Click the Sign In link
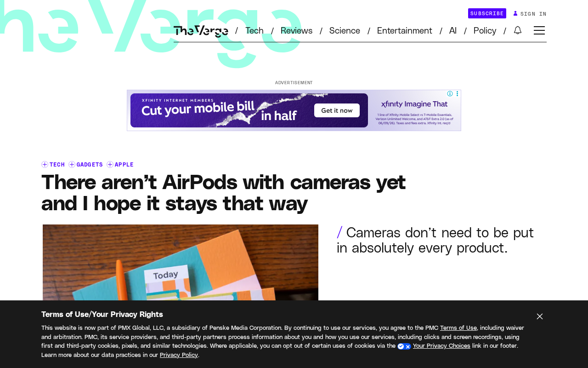 (533, 14)
